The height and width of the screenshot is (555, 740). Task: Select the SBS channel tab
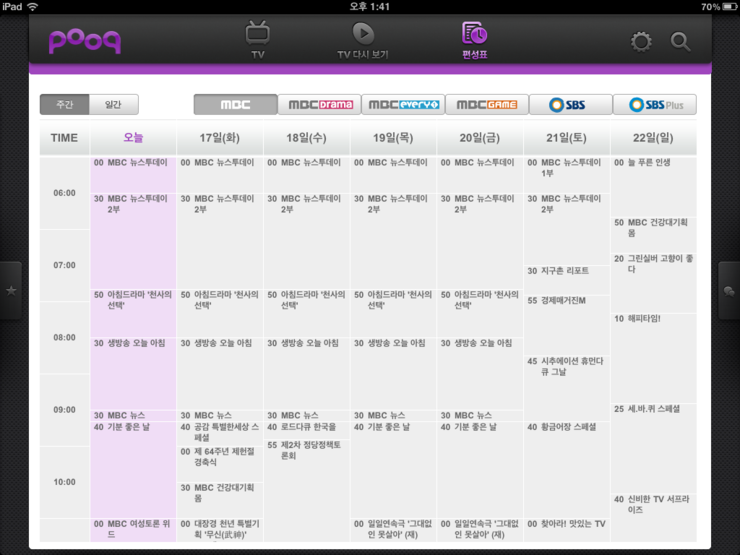click(571, 104)
